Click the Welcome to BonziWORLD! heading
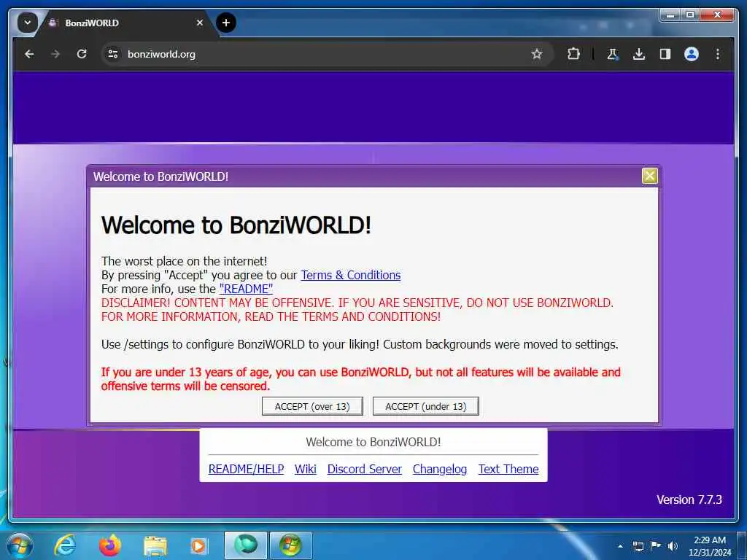The height and width of the screenshot is (560, 747). point(236,225)
